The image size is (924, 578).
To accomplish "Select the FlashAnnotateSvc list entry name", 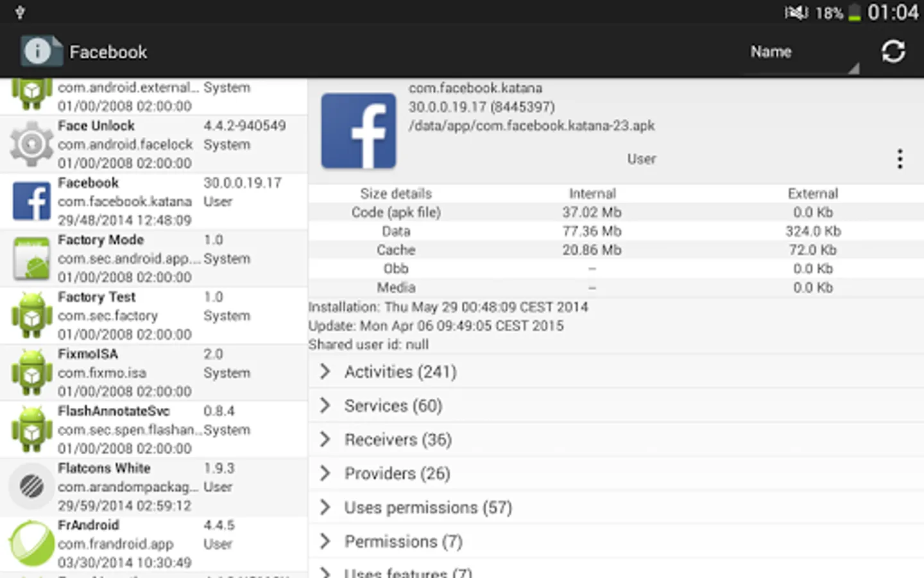I will pyautogui.click(x=114, y=411).
